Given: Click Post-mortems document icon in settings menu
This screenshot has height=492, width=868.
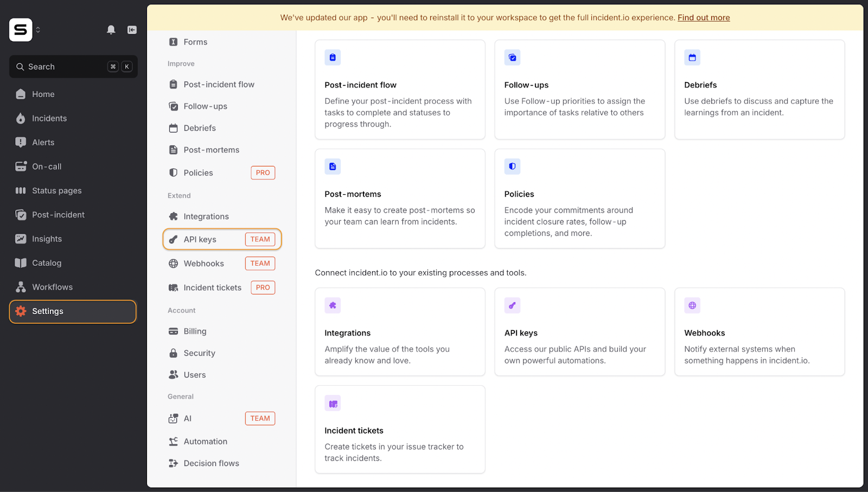Looking at the screenshot, I should point(174,150).
